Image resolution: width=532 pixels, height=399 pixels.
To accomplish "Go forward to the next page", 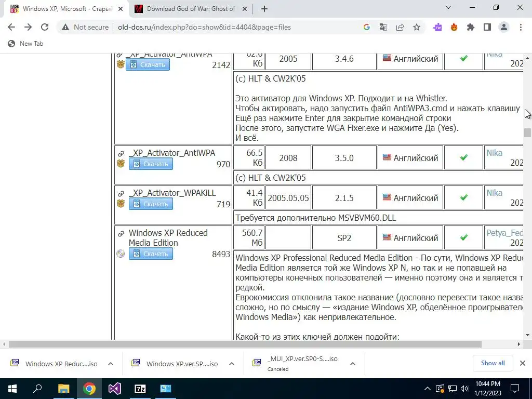I will pyautogui.click(x=28, y=27).
